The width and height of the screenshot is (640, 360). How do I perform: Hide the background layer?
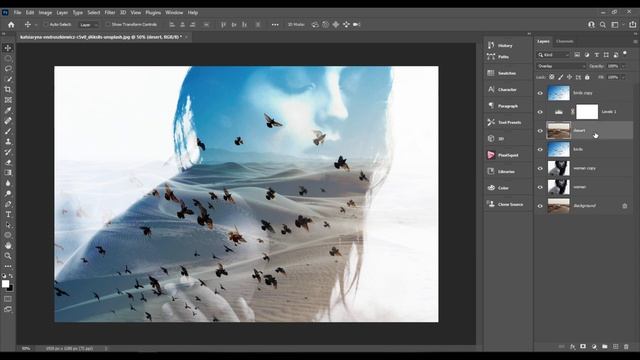(x=540, y=206)
